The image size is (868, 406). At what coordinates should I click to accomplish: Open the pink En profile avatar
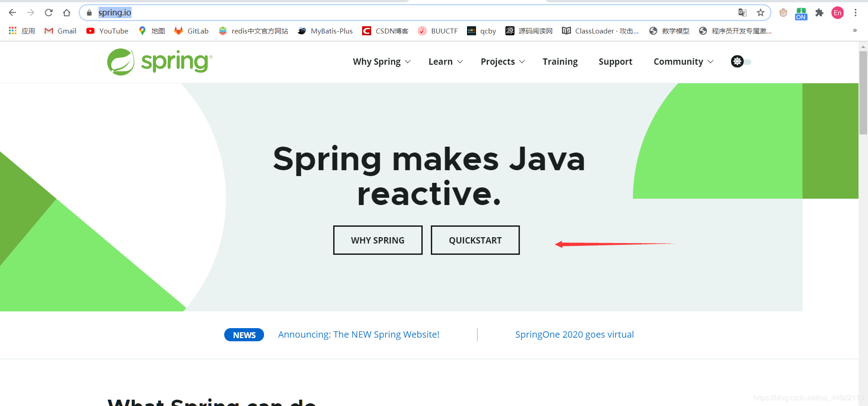coord(837,13)
